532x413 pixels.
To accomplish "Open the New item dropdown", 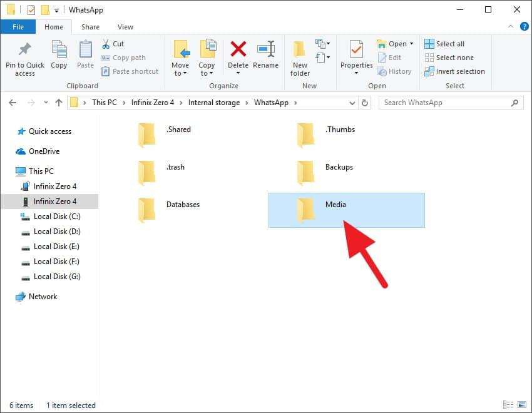I will point(323,44).
